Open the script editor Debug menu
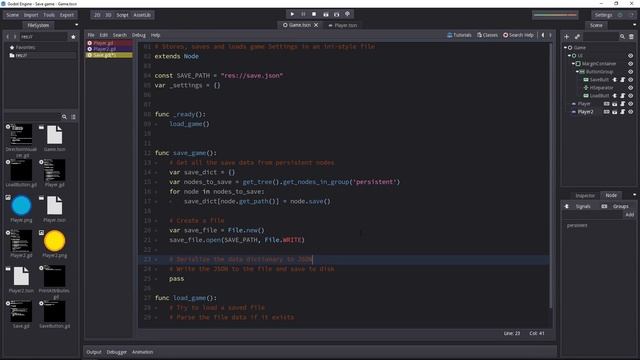This screenshot has width=640, height=360. (139, 35)
